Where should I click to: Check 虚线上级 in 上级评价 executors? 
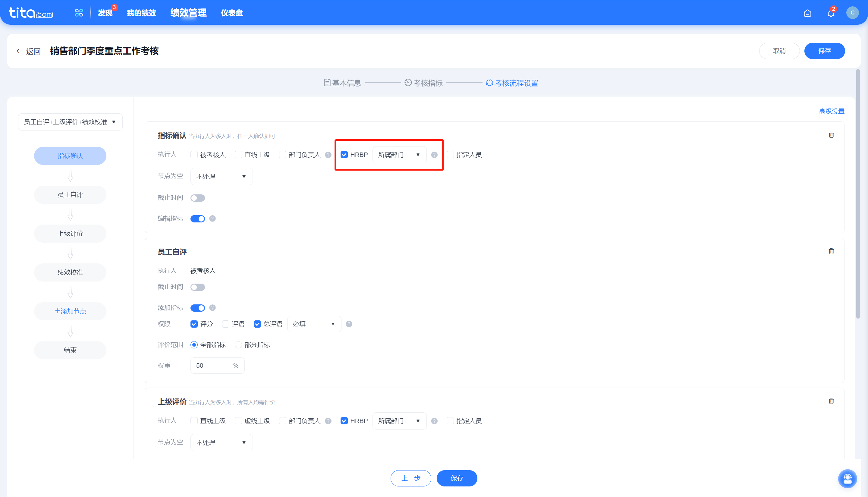point(238,421)
